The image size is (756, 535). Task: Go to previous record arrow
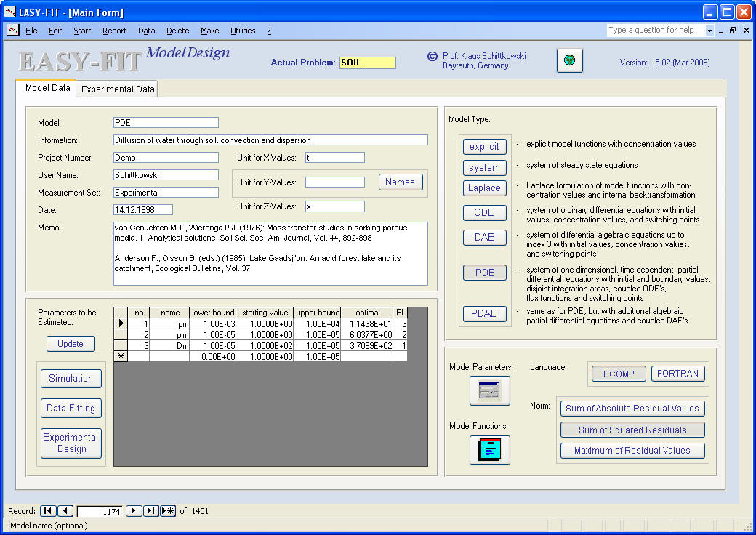tap(65, 511)
